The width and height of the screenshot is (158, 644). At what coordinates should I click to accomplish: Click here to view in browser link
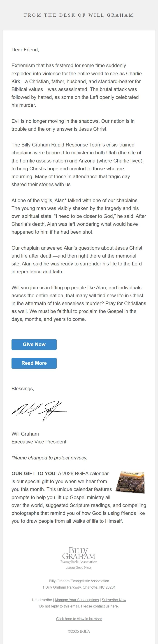[x=79, y=619]
